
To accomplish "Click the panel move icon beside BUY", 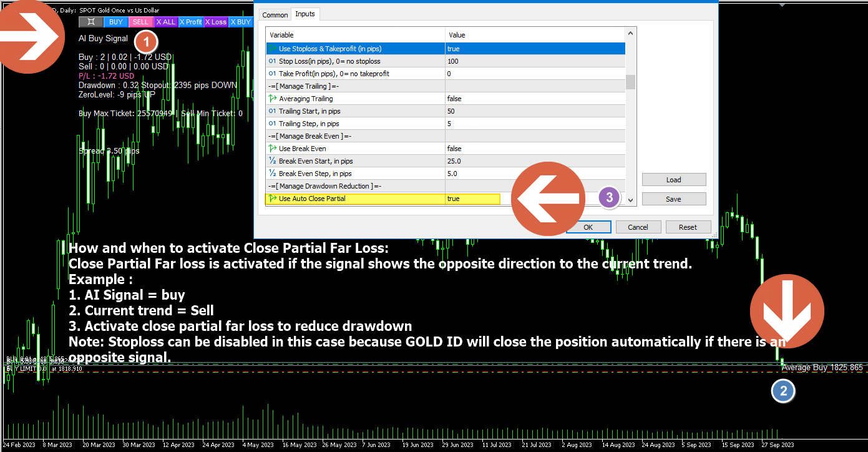I will coord(90,22).
